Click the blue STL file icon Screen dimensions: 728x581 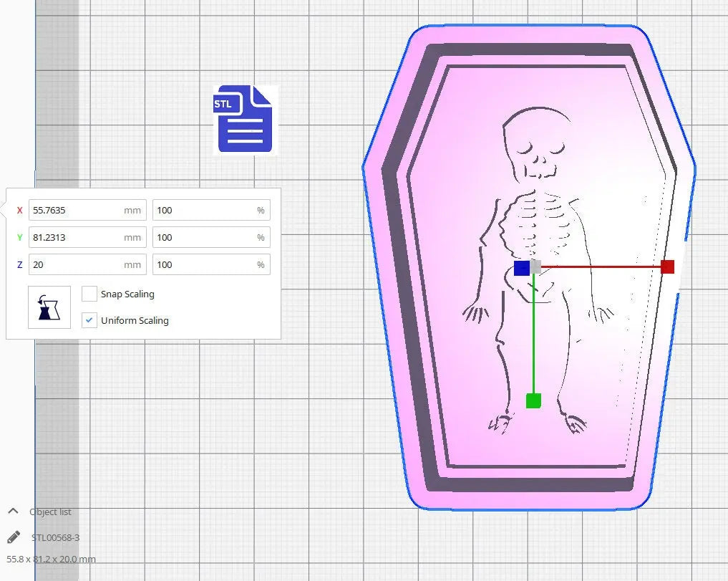tap(243, 119)
